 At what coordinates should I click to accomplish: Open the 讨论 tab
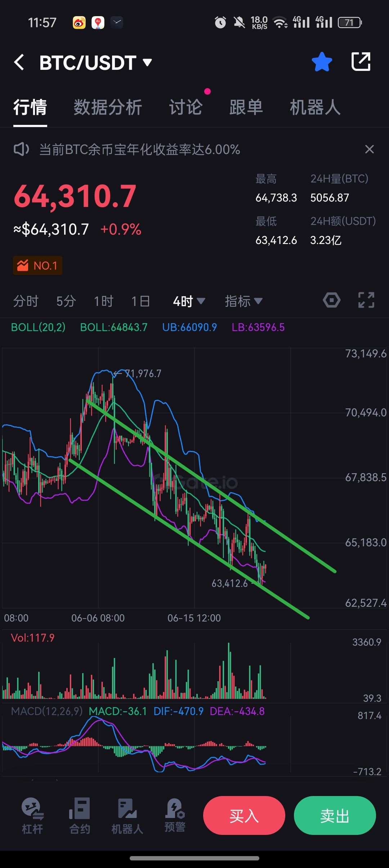coord(186,107)
